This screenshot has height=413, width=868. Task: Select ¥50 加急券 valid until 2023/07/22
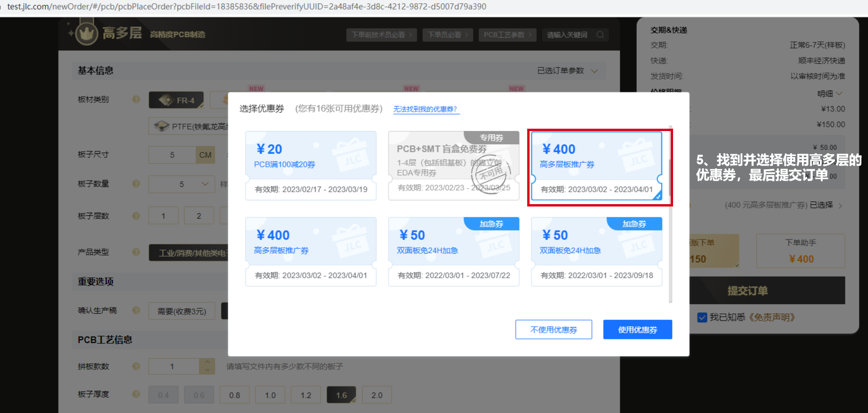click(x=454, y=252)
